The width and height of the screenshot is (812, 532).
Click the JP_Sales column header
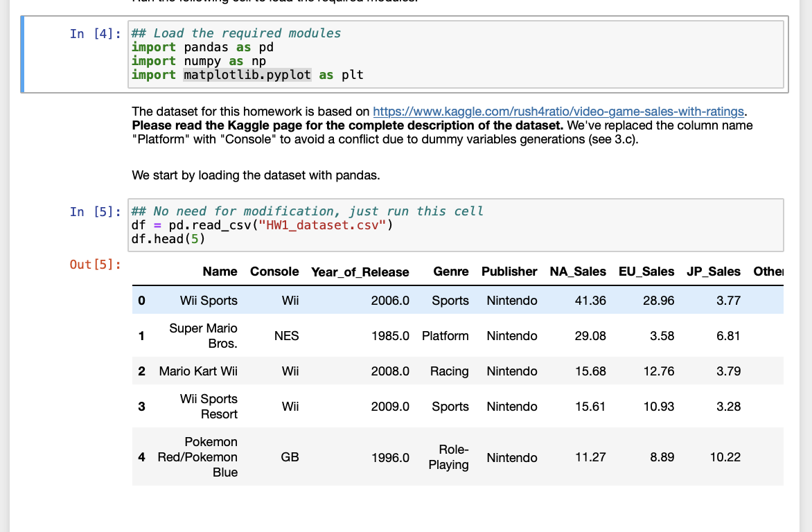[714, 272]
